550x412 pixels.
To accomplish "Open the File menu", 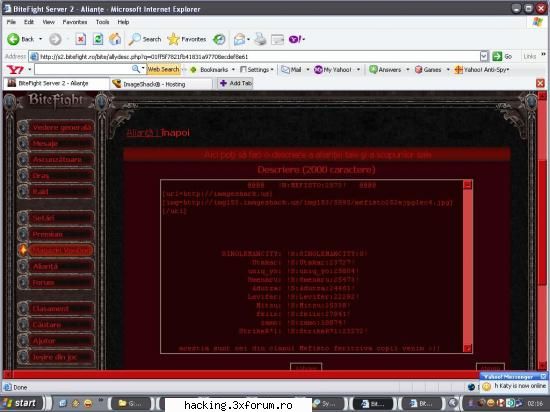I will pyautogui.click(x=11, y=22).
